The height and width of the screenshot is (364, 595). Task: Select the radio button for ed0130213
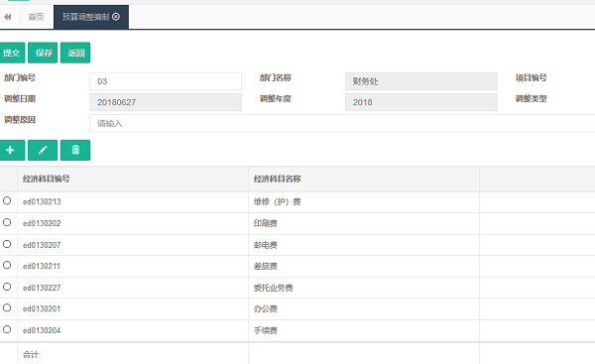(7, 200)
